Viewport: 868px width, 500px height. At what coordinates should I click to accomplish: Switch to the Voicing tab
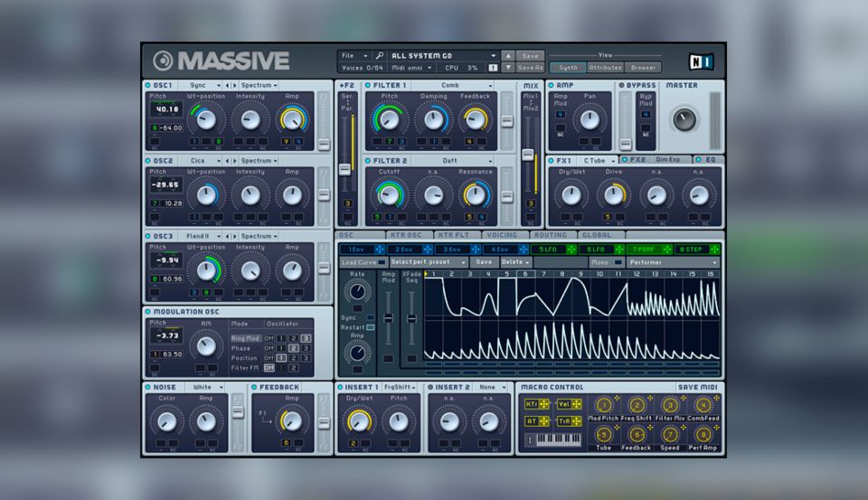coord(502,235)
